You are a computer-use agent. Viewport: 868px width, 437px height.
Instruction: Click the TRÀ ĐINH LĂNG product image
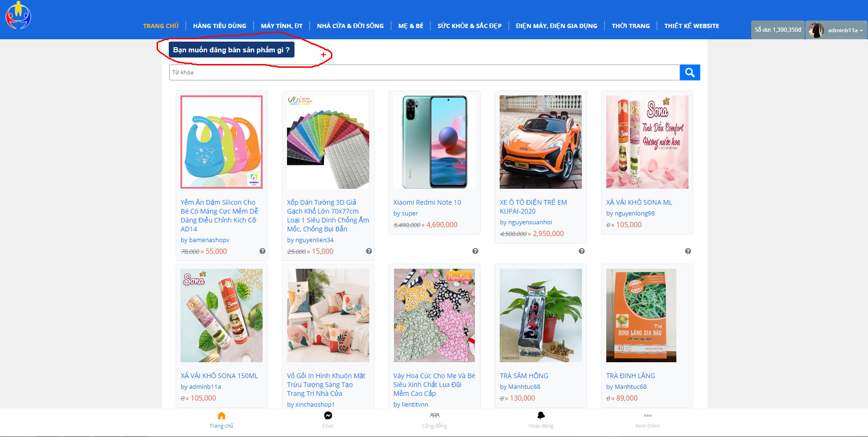pos(641,315)
